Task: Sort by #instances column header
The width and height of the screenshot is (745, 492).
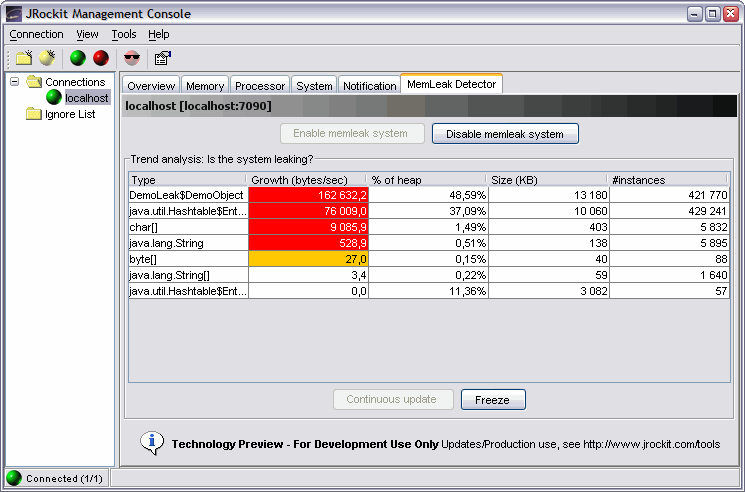Action: [668, 180]
